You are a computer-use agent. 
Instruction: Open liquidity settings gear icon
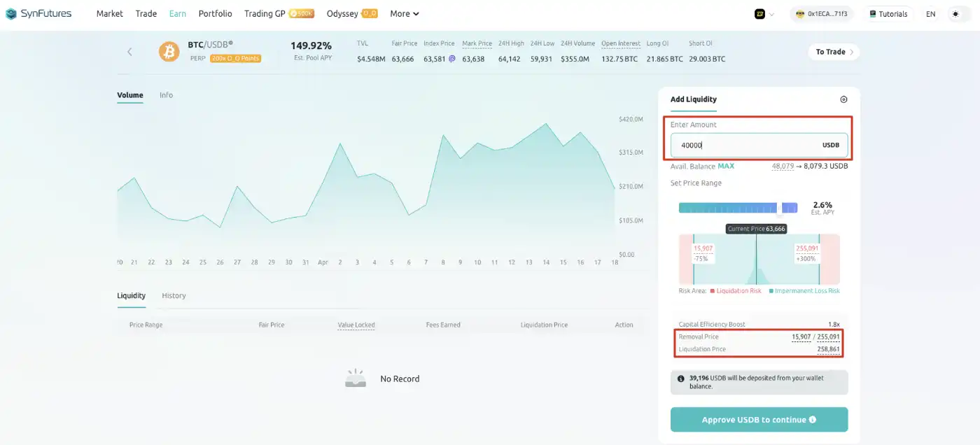point(843,99)
